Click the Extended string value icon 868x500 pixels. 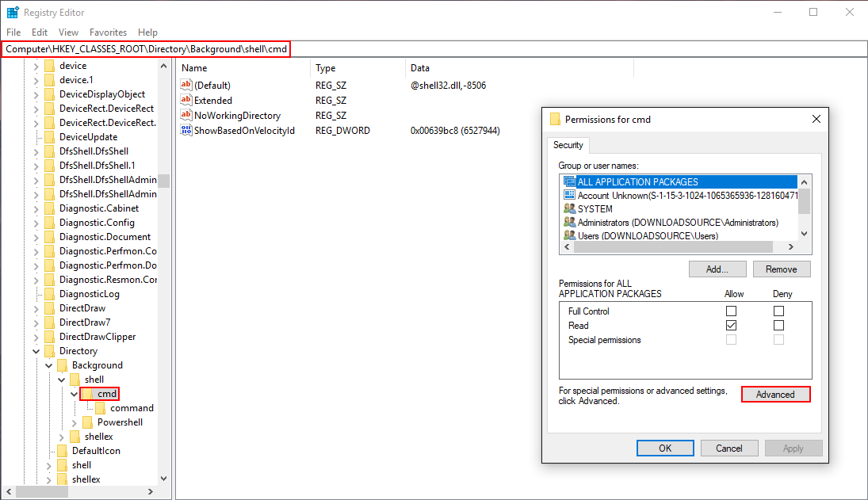[x=186, y=100]
